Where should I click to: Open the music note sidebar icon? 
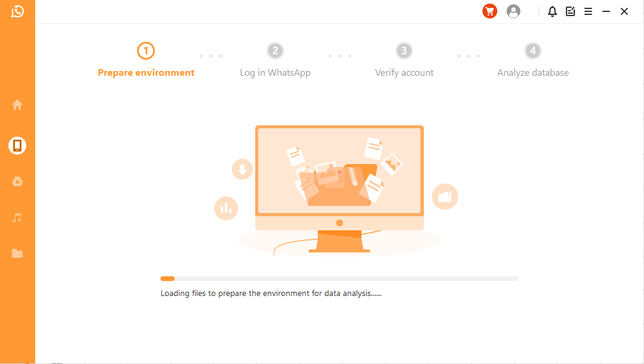click(17, 217)
